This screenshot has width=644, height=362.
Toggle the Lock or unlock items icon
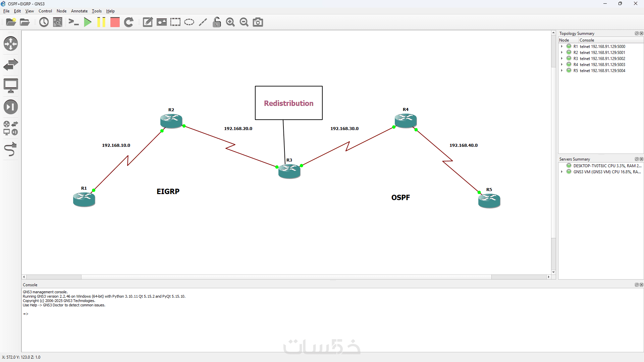click(x=217, y=22)
